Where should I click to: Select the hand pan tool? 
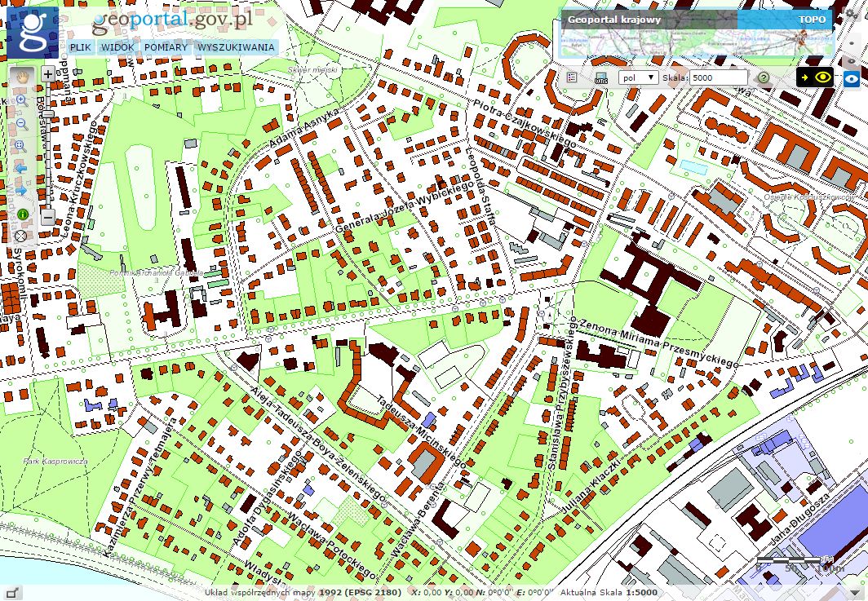click(22, 77)
